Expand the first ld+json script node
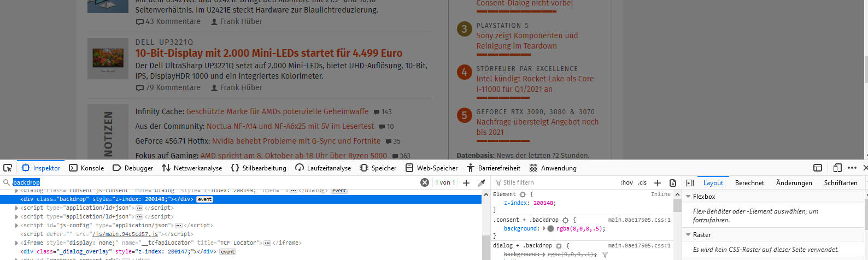Screen dimensions: 868x260 point(16,208)
